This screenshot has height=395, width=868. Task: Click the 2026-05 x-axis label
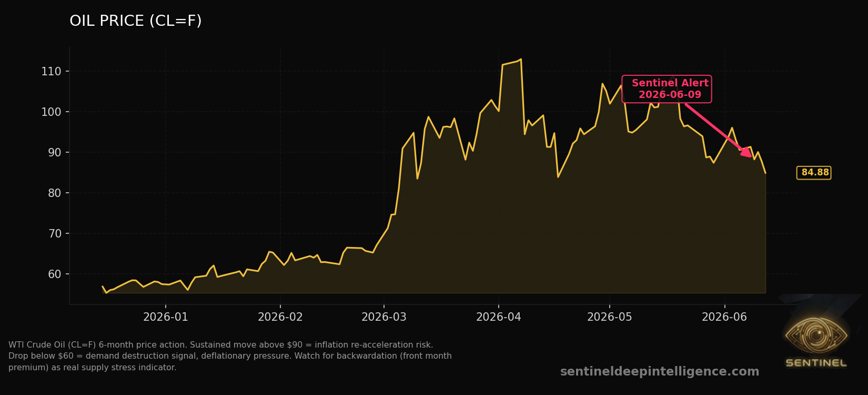(x=610, y=317)
